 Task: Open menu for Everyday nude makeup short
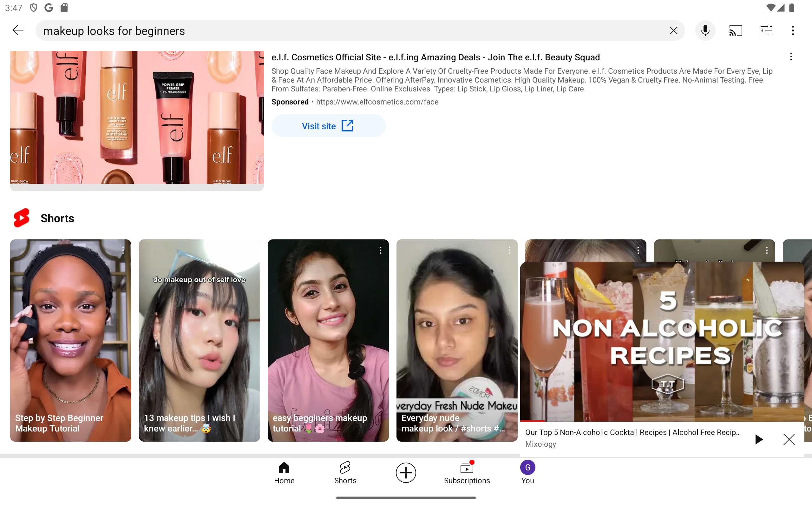tap(509, 250)
